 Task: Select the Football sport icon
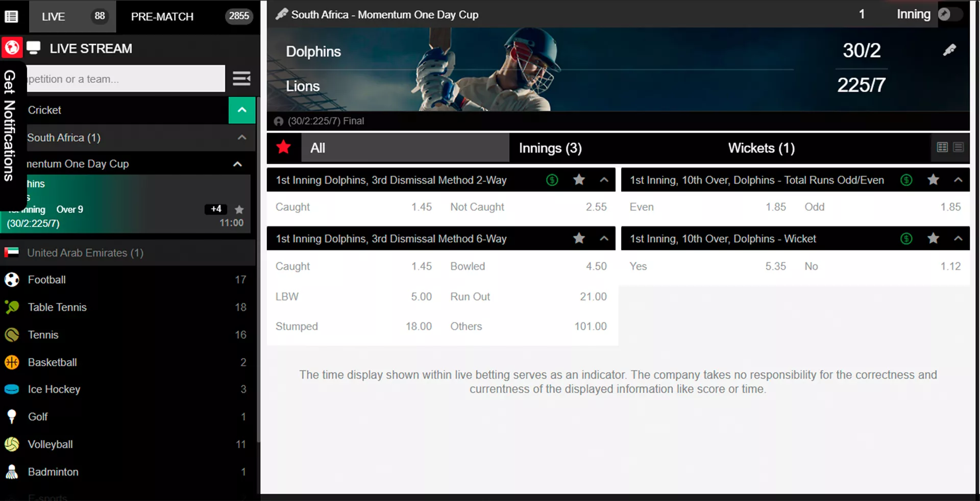11,280
